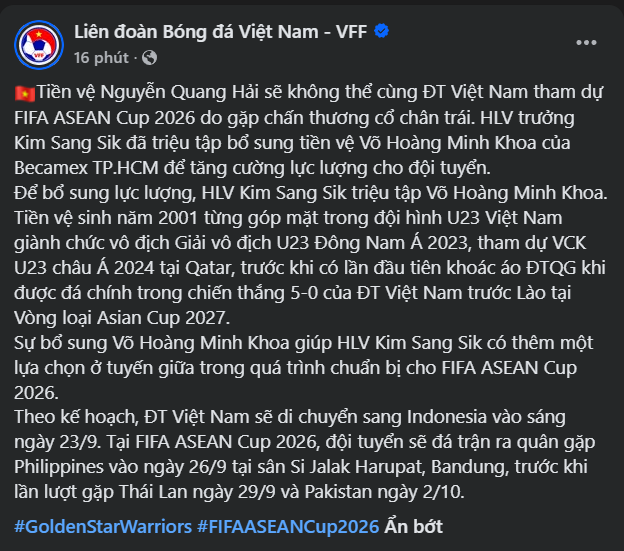Click line starting "Để bổ sung lực lượng"
This screenshot has height=551, width=624.
(x=311, y=193)
